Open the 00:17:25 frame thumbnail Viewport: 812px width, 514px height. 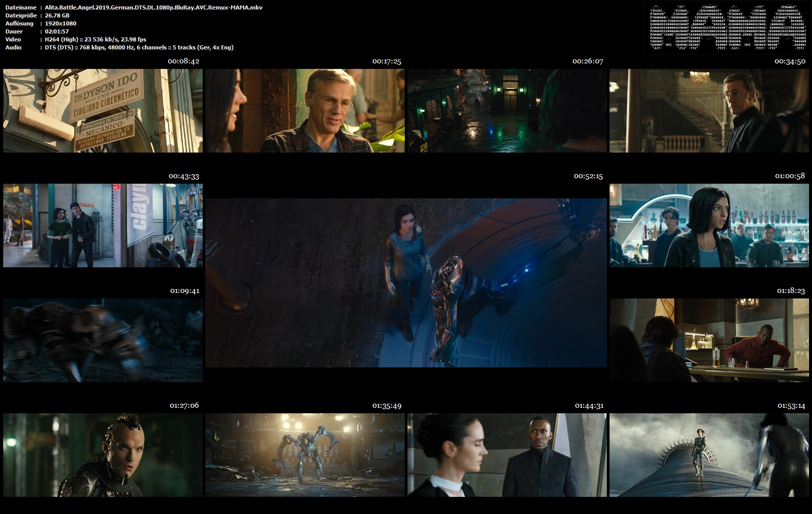tap(305, 110)
